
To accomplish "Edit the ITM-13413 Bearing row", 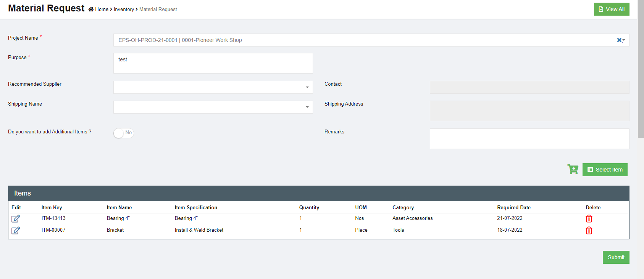I will pyautogui.click(x=16, y=219).
